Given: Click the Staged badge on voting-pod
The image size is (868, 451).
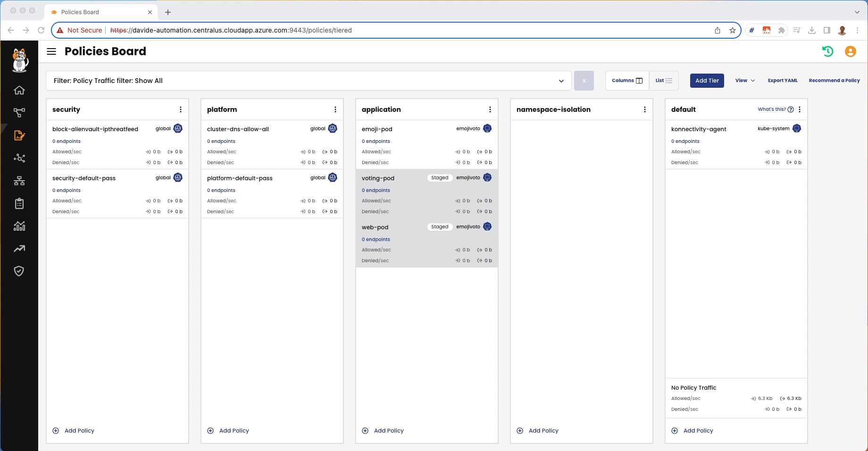Looking at the screenshot, I should pyautogui.click(x=440, y=178).
